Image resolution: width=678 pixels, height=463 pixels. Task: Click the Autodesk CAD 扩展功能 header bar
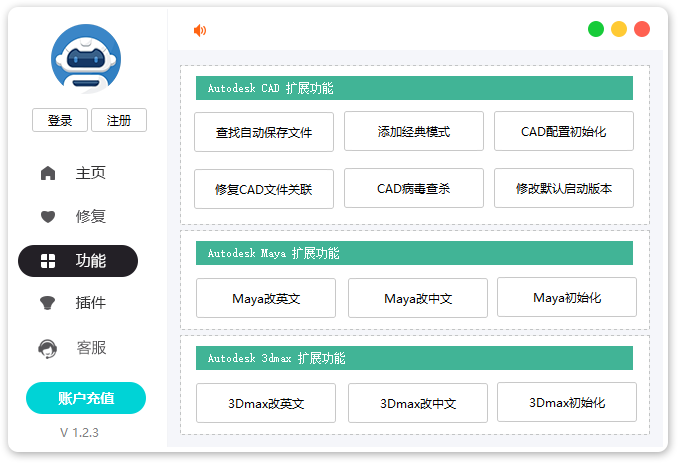(414, 88)
